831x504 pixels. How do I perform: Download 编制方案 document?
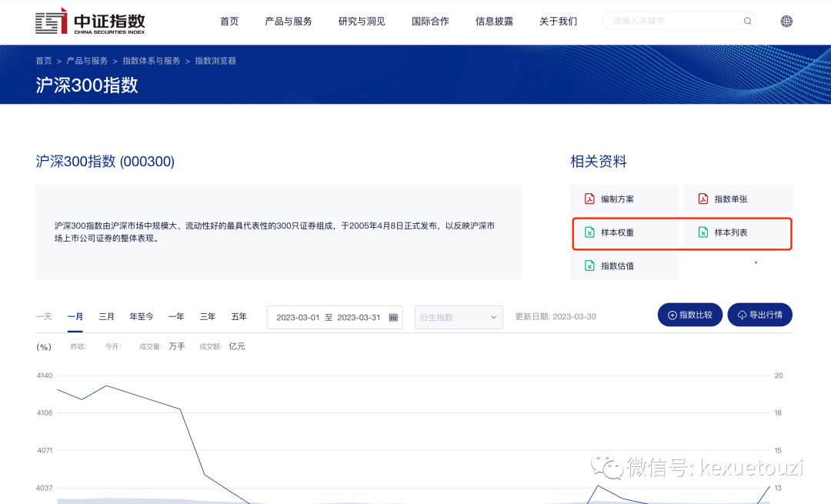click(x=624, y=199)
